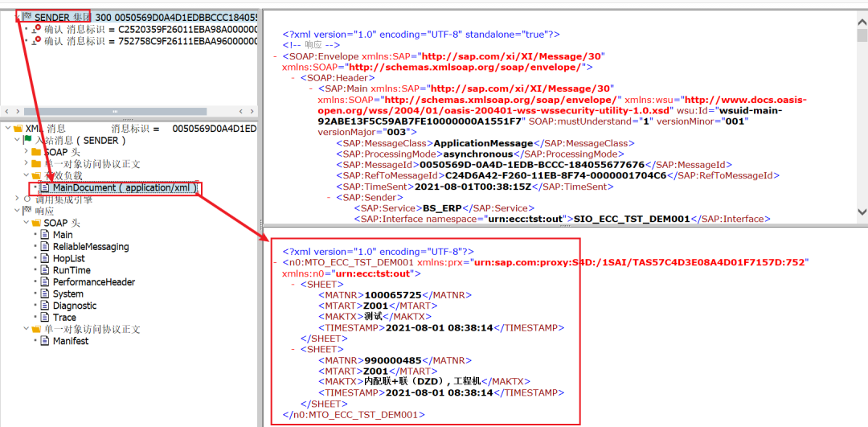Viewport: 868px width, 427px height.
Task: Click the SAP:MessageClass value ApplicationMessage
Action: pos(483,143)
